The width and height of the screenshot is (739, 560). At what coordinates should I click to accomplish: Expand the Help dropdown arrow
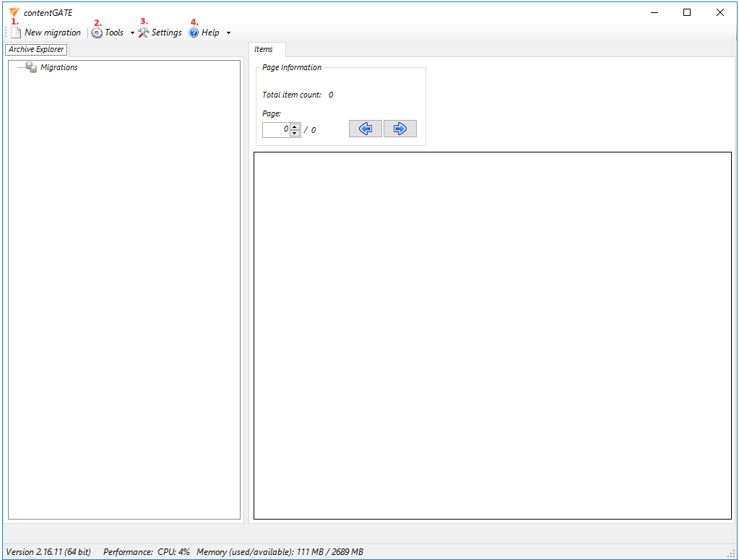coord(228,33)
